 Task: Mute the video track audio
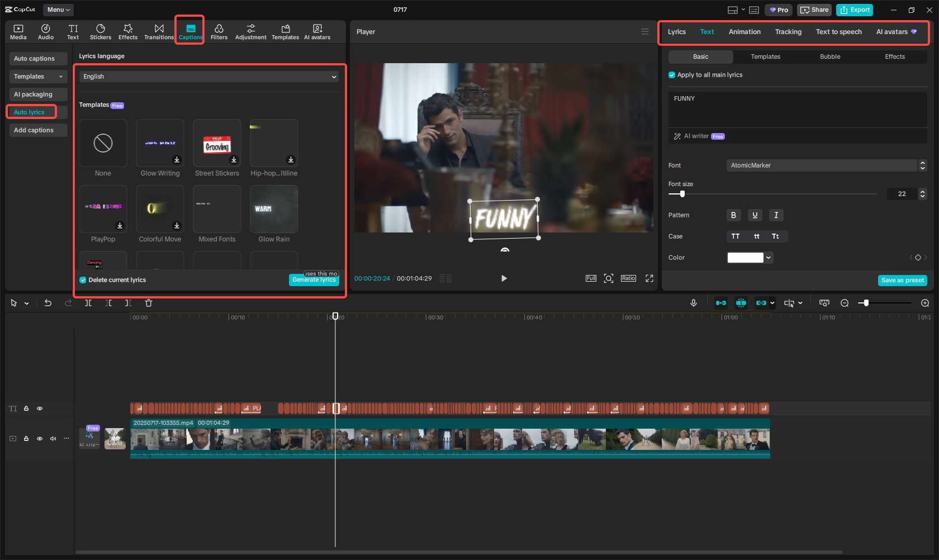click(x=53, y=439)
